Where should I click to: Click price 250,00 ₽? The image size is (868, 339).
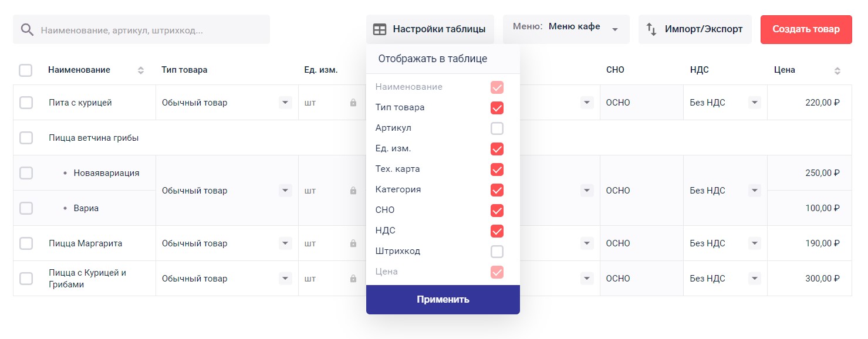click(x=823, y=173)
